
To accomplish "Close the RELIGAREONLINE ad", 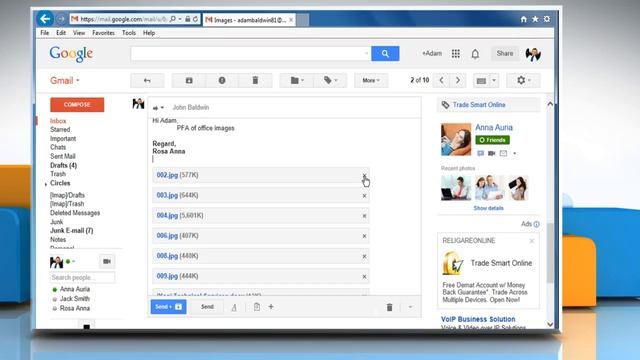I will pyautogui.click(x=531, y=241).
